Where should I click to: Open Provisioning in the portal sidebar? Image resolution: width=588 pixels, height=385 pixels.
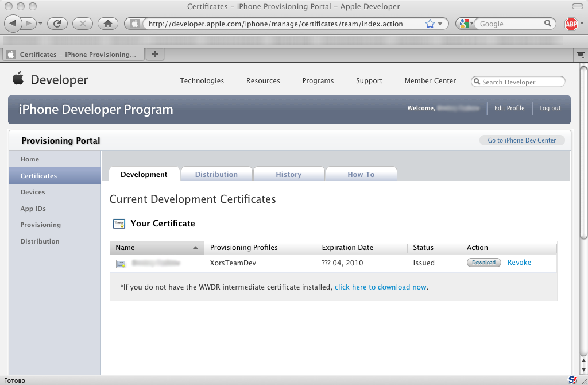coord(55,225)
